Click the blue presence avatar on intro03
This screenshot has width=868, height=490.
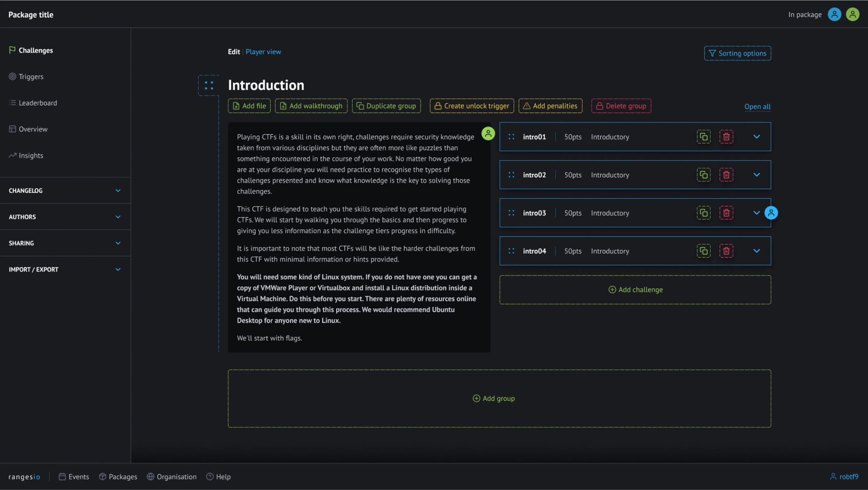point(771,213)
